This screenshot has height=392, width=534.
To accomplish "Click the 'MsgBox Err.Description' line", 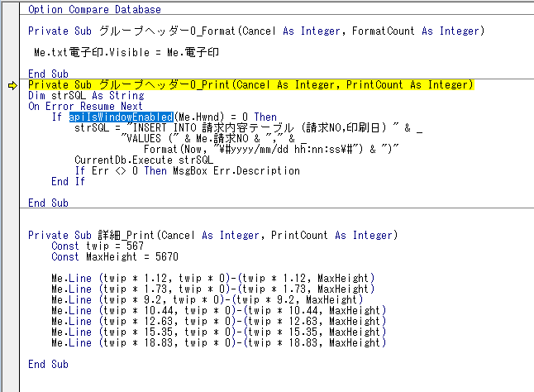I will (x=188, y=170).
